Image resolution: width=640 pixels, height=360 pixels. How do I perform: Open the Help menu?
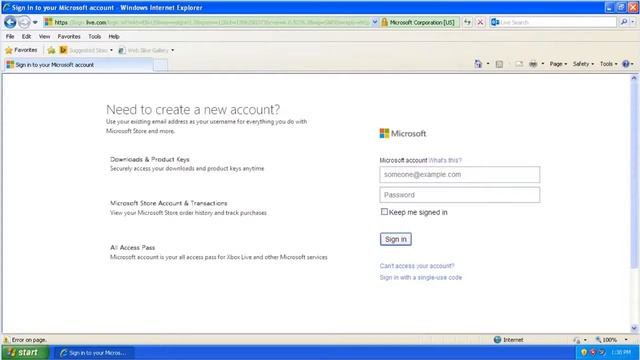pos(114,36)
